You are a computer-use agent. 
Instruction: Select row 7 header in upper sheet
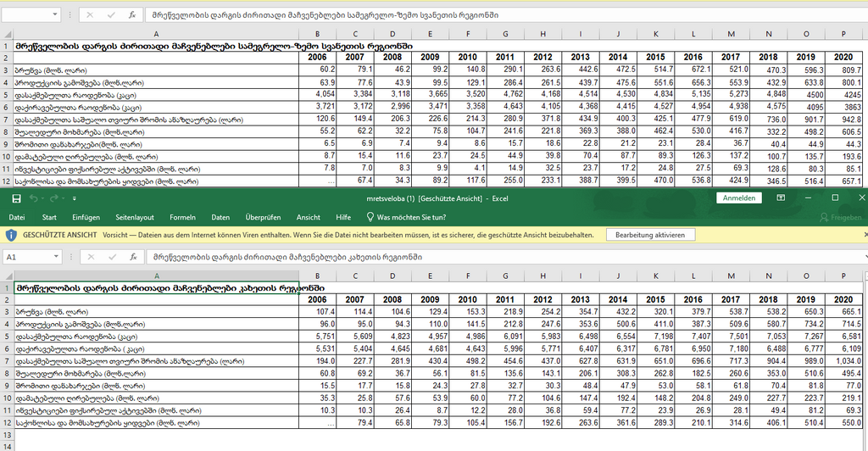click(x=6, y=120)
